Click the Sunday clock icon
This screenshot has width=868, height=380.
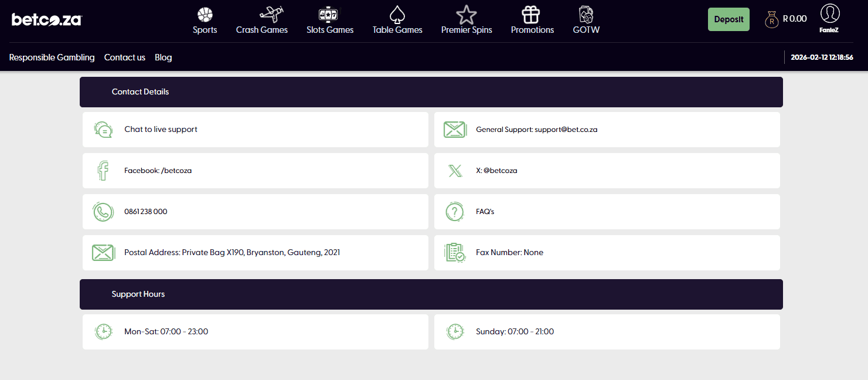(455, 332)
